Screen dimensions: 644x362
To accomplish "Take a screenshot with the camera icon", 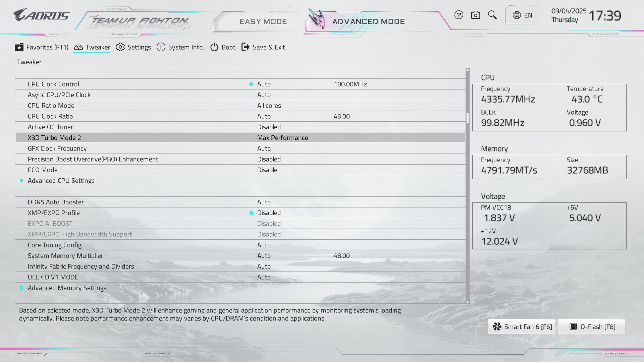I will point(475,15).
